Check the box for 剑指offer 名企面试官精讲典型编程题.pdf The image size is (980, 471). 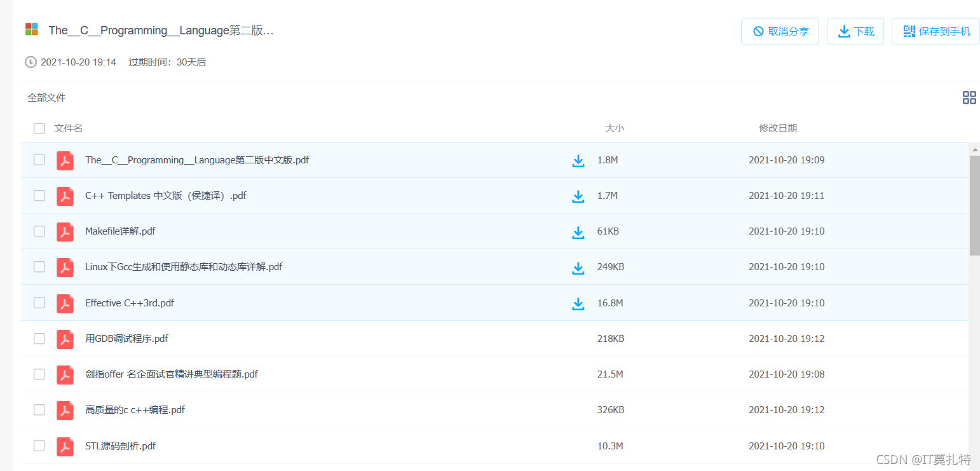tap(39, 374)
